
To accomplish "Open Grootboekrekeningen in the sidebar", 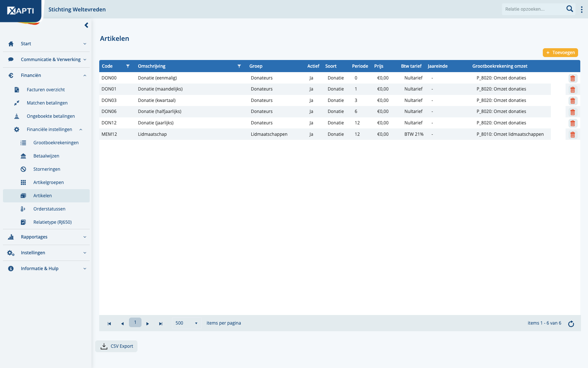I will pyautogui.click(x=56, y=143).
